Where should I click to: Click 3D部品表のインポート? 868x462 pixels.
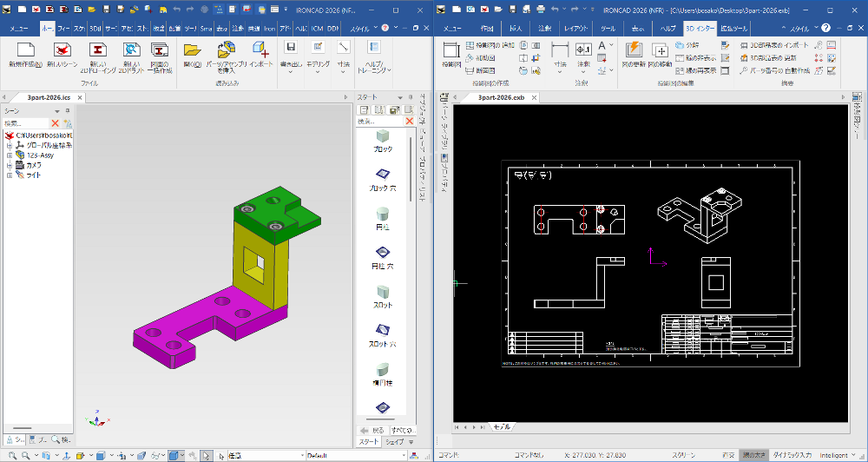tap(774, 45)
